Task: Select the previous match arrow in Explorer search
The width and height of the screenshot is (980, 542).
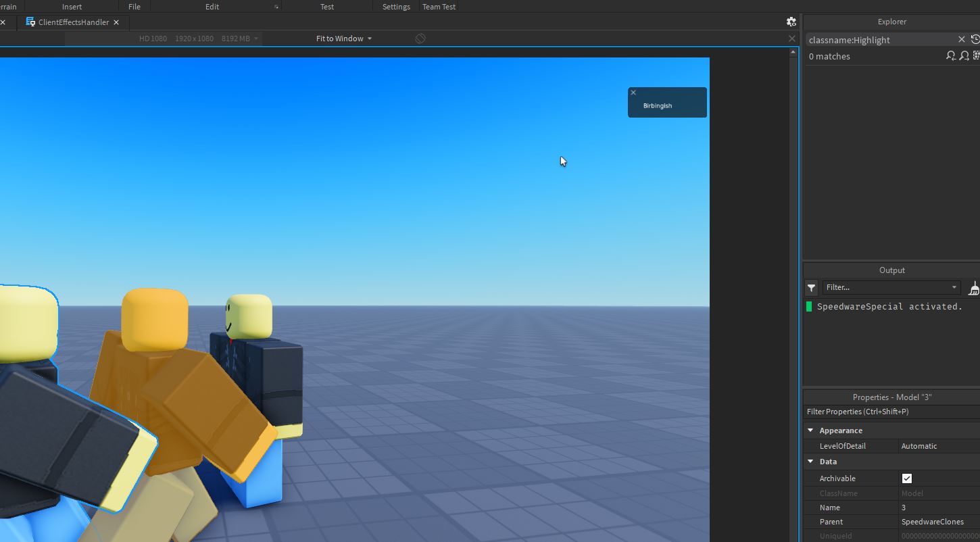Action: pyautogui.click(x=950, y=56)
